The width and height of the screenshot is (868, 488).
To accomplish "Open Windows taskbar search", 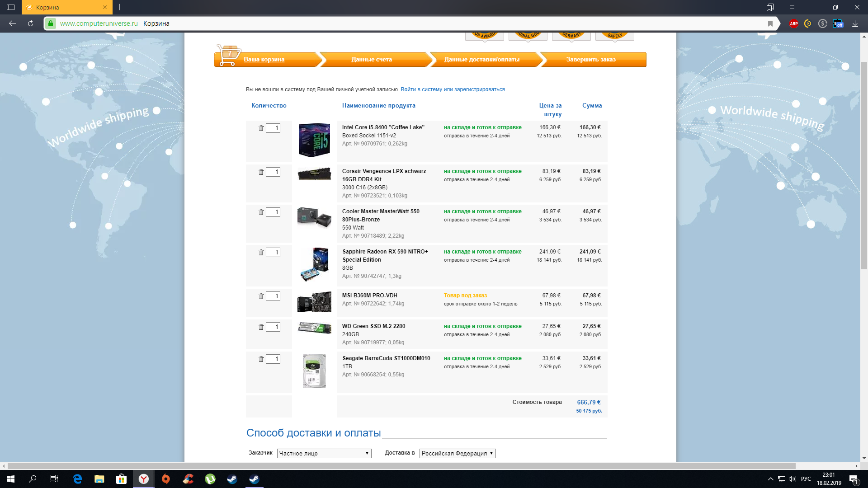I will [x=33, y=479].
